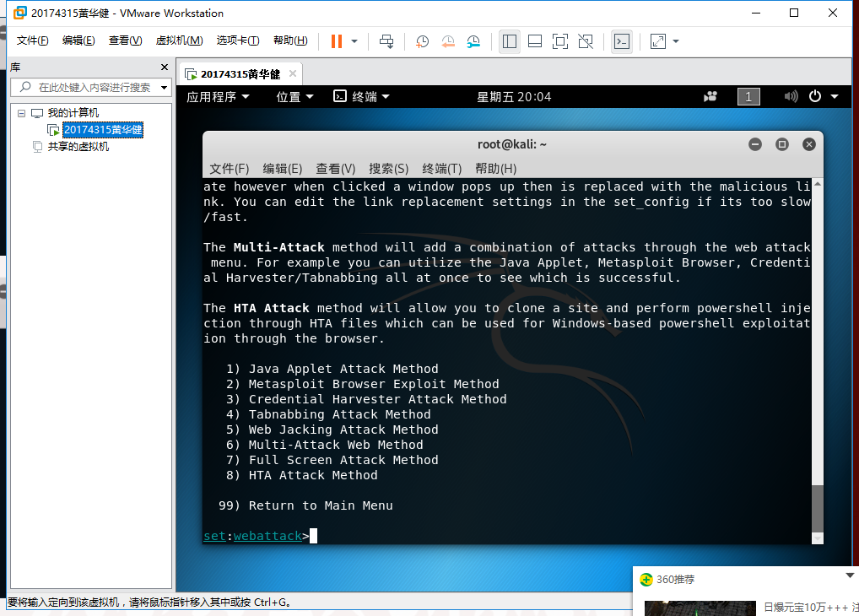Open terminal 编辑(E) menu
The width and height of the screenshot is (859, 616).
[x=282, y=168]
